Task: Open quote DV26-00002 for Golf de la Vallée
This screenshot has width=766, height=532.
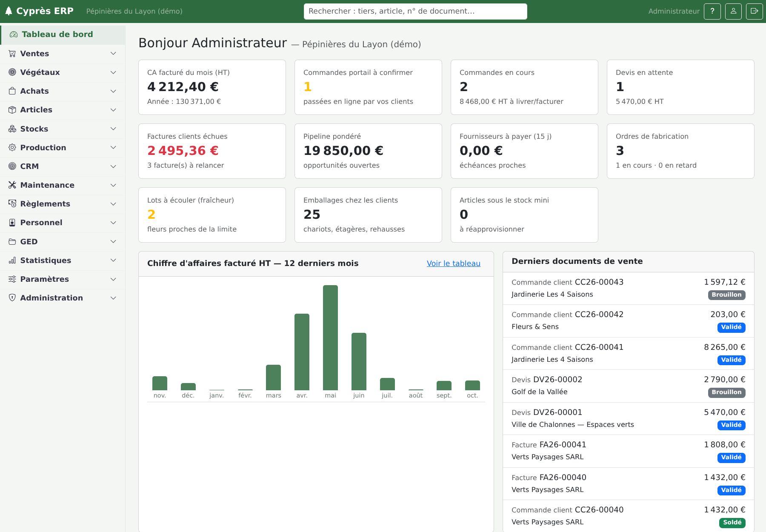Action: 628,386
